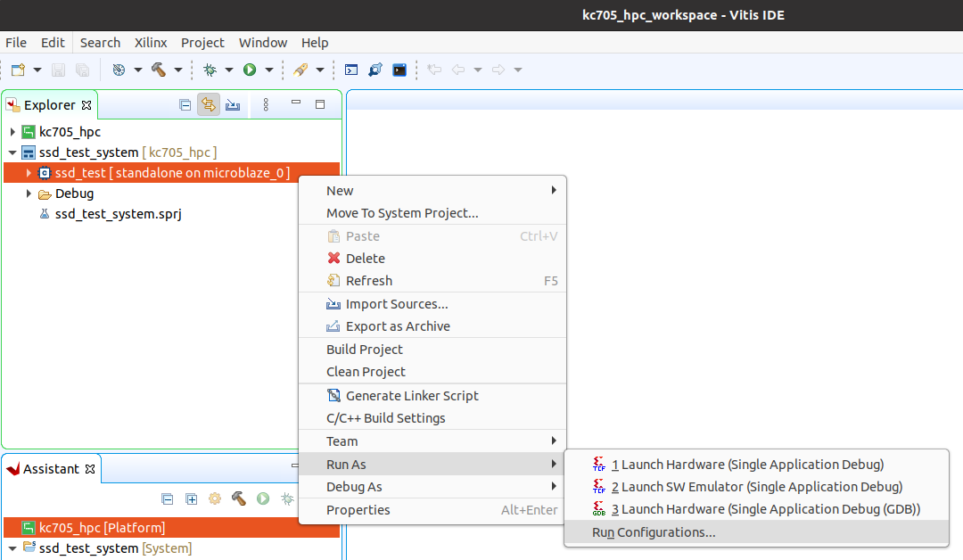Select kc705_hpc platform project in Explorer
This screenshot has height=560, width=963.
click(x=70, y=132)
